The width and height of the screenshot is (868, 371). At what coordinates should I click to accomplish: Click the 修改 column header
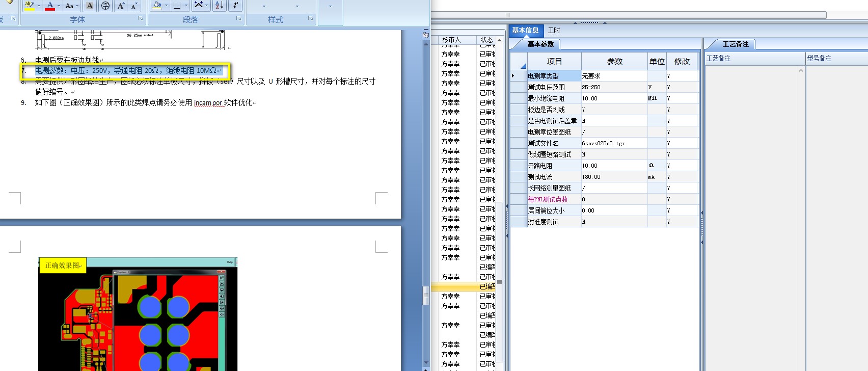[x=682, y=61]
